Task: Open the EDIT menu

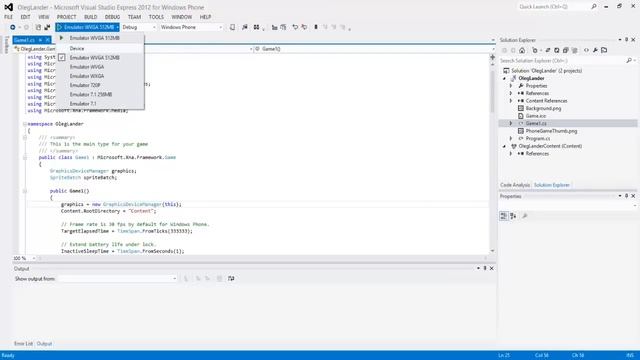Action: tap(25, 17)
